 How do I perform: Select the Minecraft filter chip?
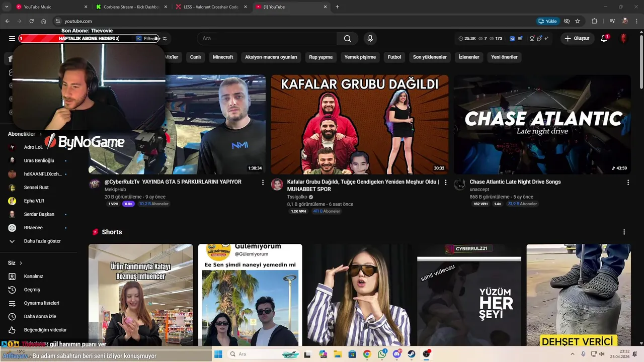tap(223, 57)
